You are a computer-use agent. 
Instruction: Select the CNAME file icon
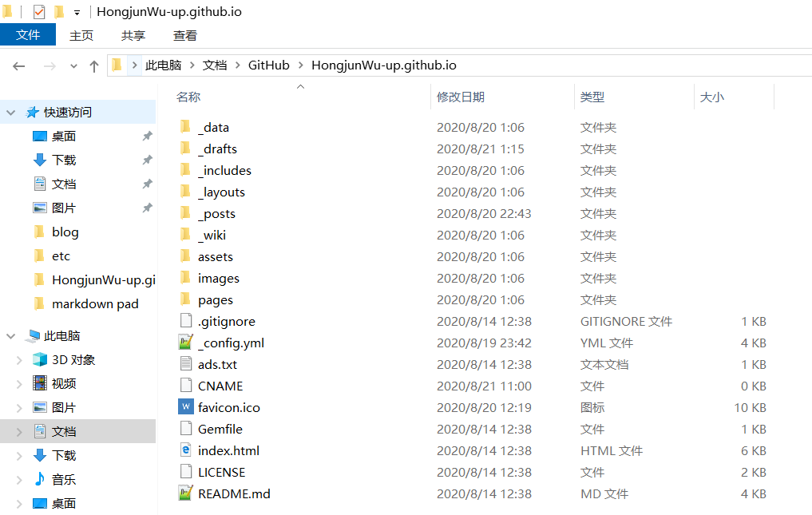tap(186, 386)
